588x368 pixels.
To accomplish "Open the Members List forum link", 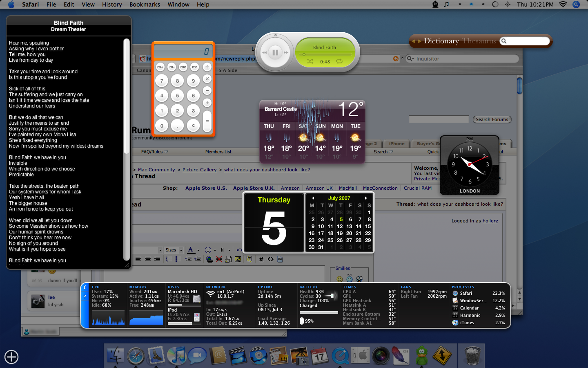I will tap(218, 152).
